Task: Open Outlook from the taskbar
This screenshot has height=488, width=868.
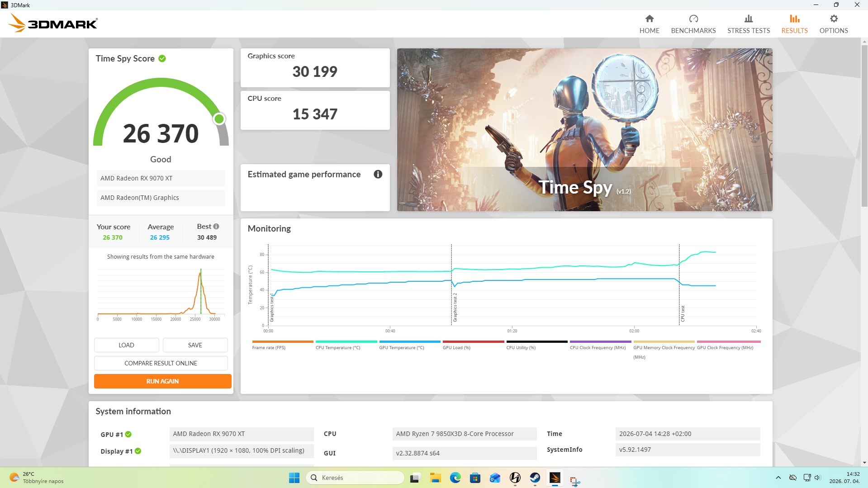Action: point(495,478)
